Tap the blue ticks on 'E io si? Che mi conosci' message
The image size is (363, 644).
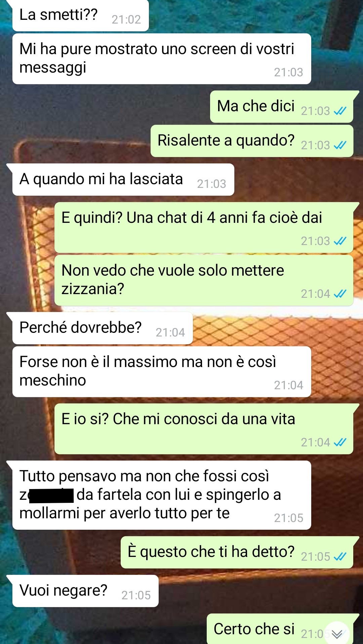coord(340,442)
